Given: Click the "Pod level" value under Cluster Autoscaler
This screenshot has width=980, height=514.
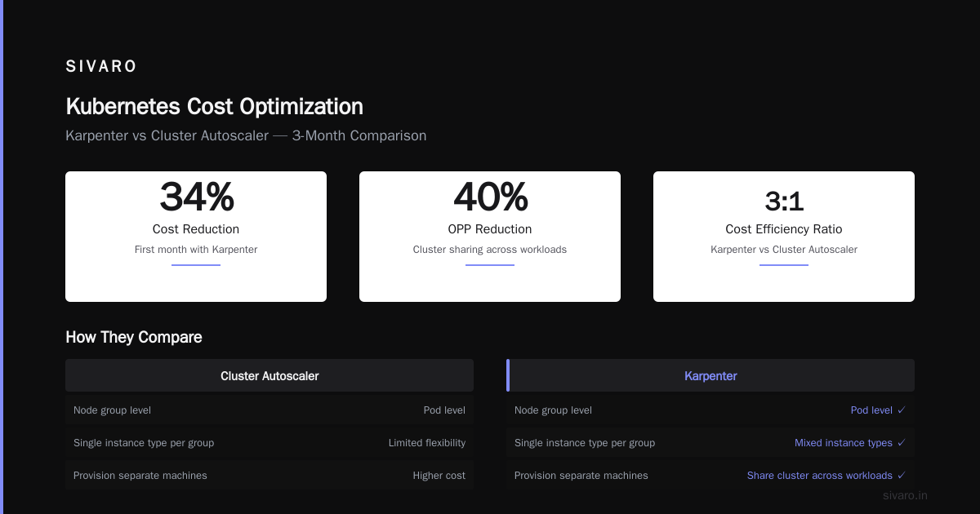Looking at the screenshot, I should pos(444,410).
